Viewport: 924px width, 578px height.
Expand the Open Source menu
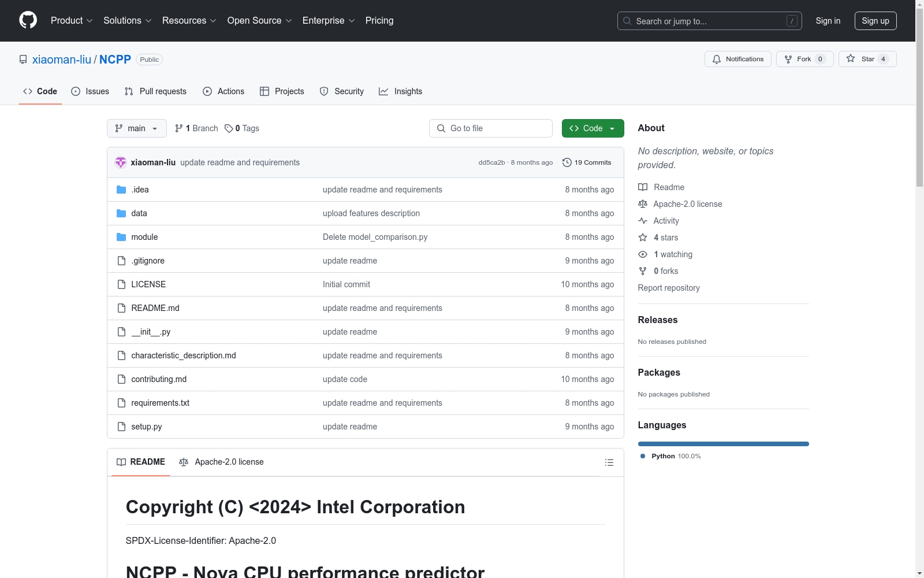259,21
